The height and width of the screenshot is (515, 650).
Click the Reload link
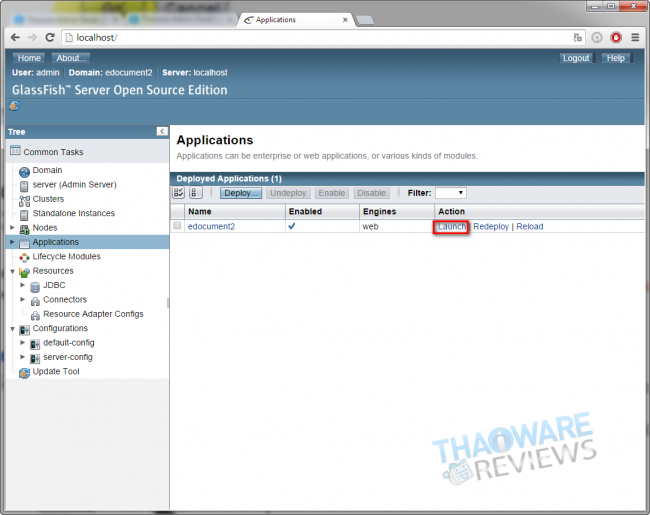(530, 226)
